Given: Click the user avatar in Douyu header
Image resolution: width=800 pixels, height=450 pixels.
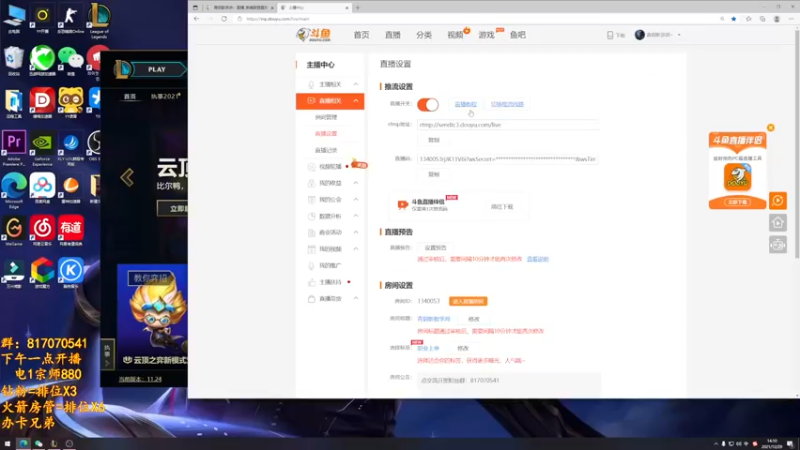Looking at the screenshot, I should point(639,35).
